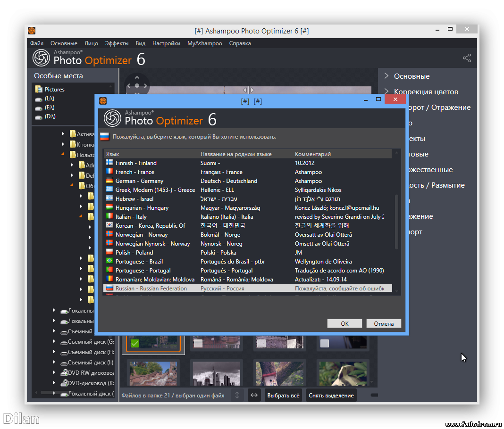Select the stone stairs thumbnail
The width and height of the screenshot is (504, 429).
(153, 373)
